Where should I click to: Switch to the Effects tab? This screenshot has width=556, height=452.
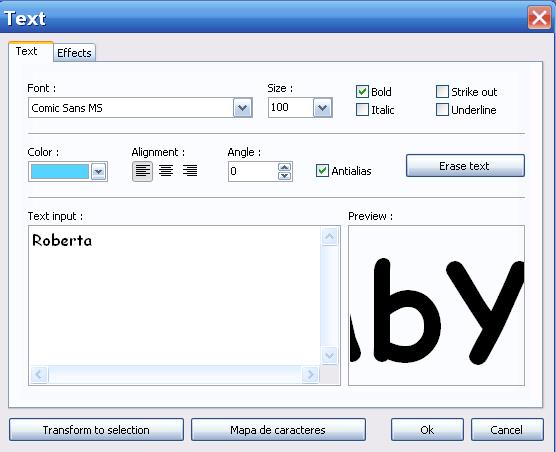point(74,53)
